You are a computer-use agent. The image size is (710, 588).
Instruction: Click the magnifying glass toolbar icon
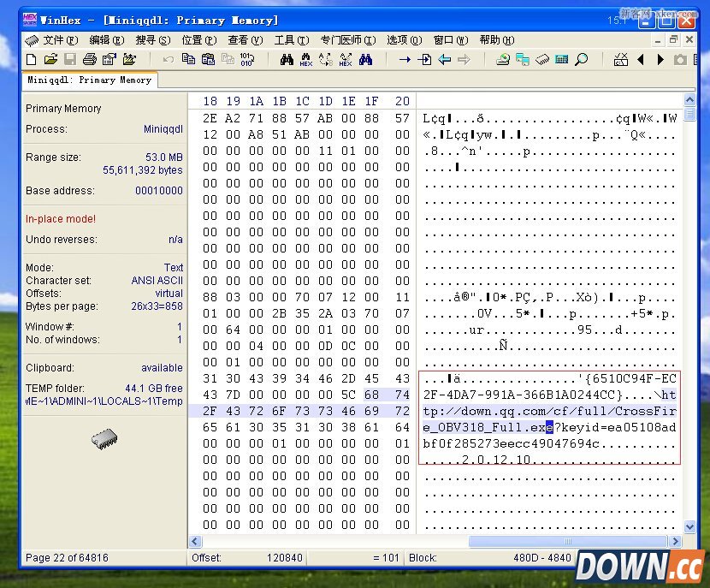582,59
